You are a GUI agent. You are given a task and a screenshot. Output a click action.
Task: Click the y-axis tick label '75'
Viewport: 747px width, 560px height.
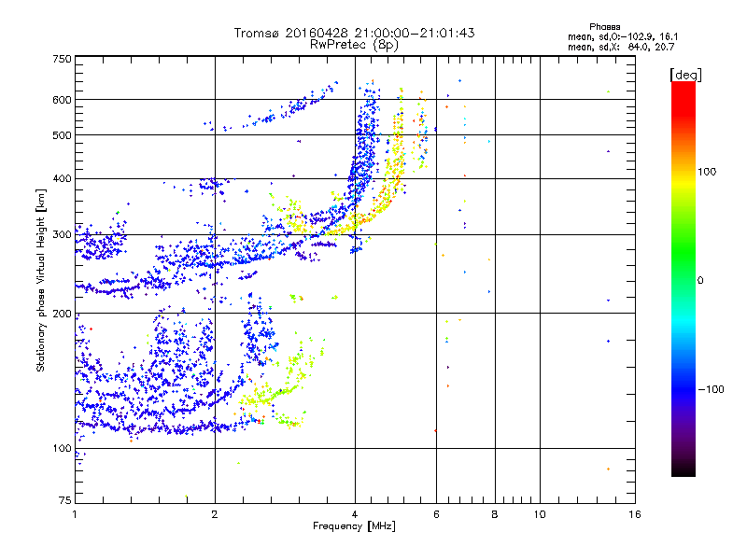[x=65, y=500]
